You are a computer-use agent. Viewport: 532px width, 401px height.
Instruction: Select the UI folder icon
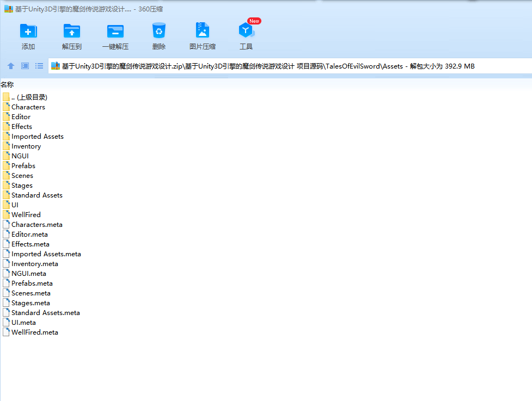tap(6, 205)
